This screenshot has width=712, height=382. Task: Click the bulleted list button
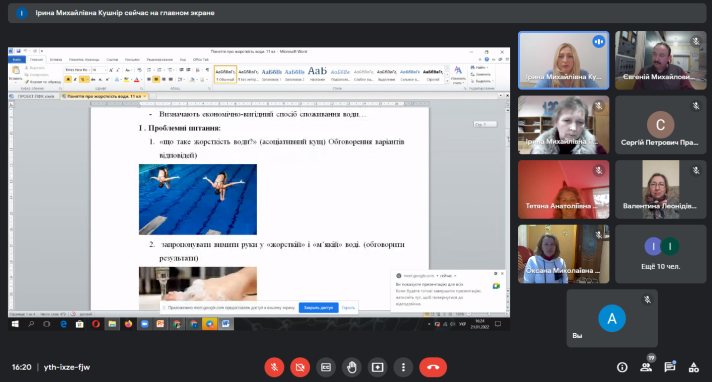[150, 70]
